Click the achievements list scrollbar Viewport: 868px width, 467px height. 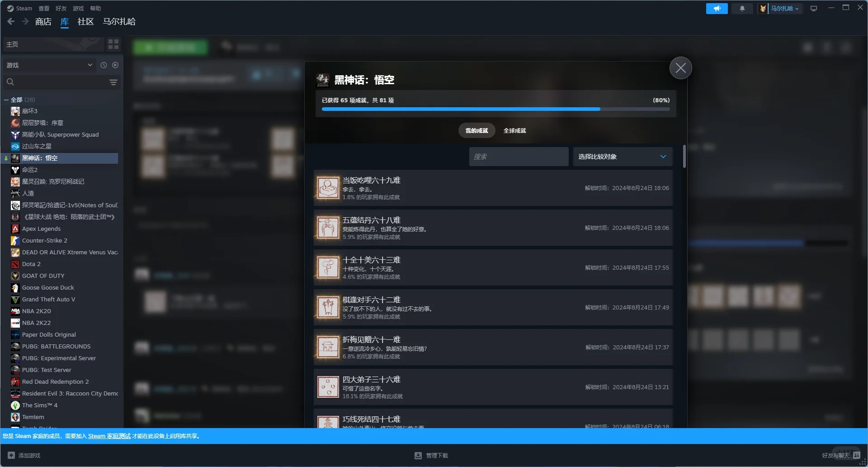click(x=684, y=157)
